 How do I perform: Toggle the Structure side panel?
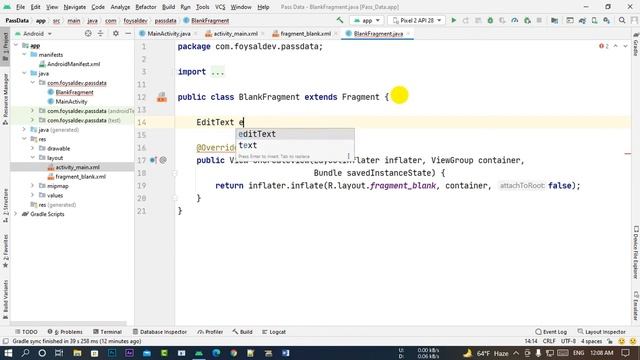tap(5, 205)
